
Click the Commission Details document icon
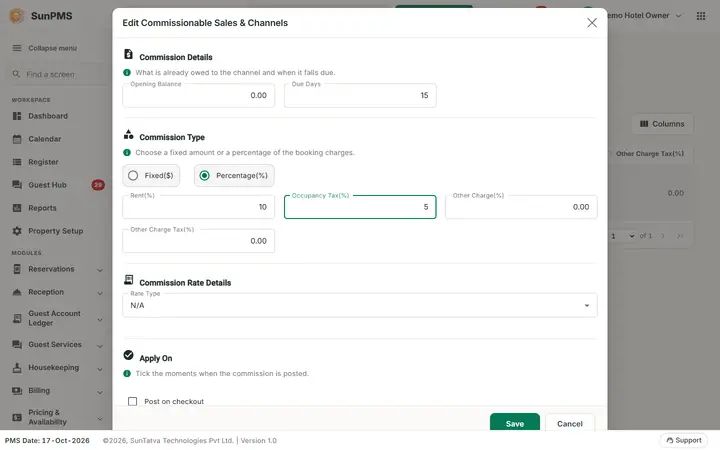tap(129, 55)
